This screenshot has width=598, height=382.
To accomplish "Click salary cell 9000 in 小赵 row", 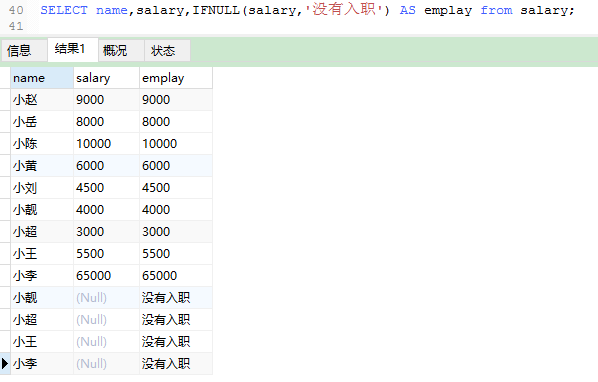I will [x=106, y=100].
